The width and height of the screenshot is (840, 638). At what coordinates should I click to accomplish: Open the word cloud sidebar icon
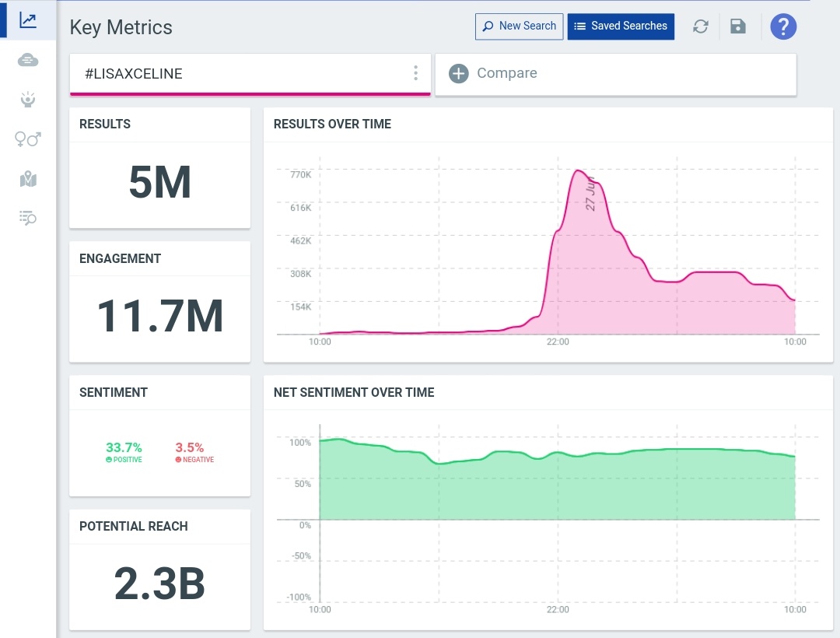click(28, 60)
